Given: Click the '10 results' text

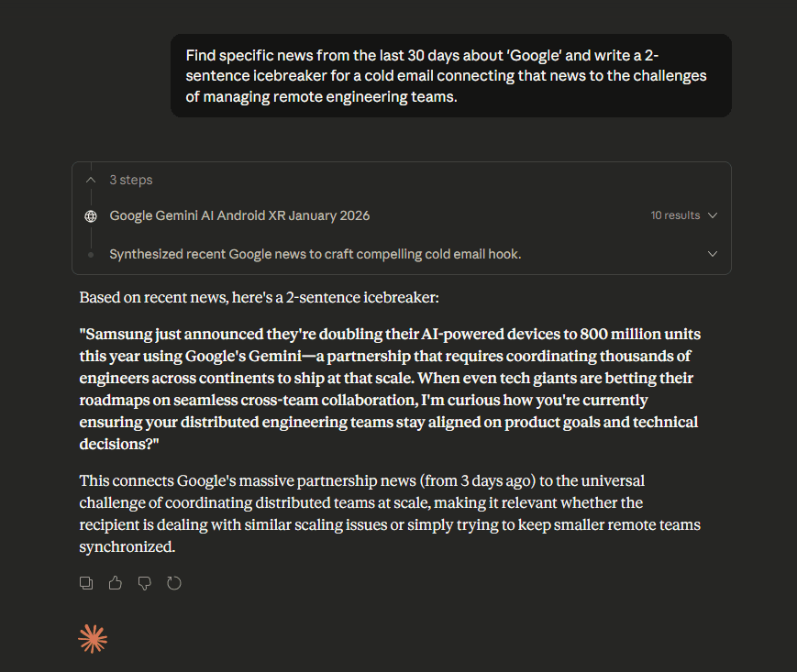Looking at the screenshot, I should click(675, 215).
